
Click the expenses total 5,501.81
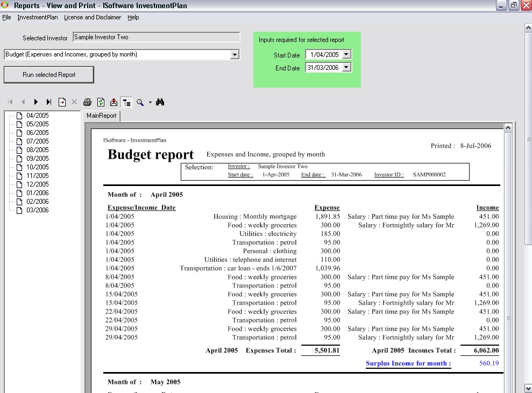pos(327,351)
